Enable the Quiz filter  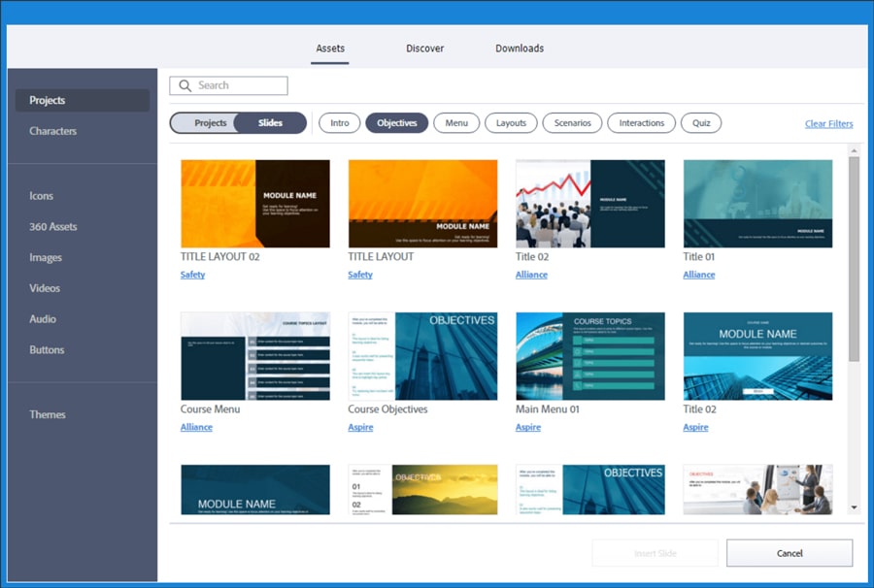click(x=701, y=123)
